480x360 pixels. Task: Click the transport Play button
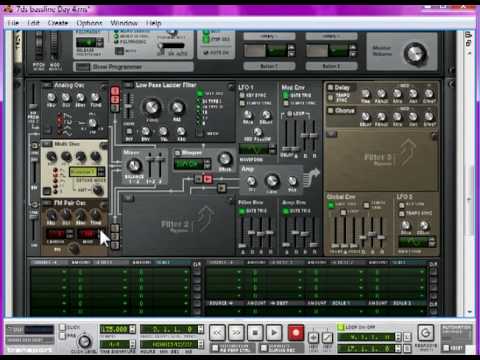point(274,333)
